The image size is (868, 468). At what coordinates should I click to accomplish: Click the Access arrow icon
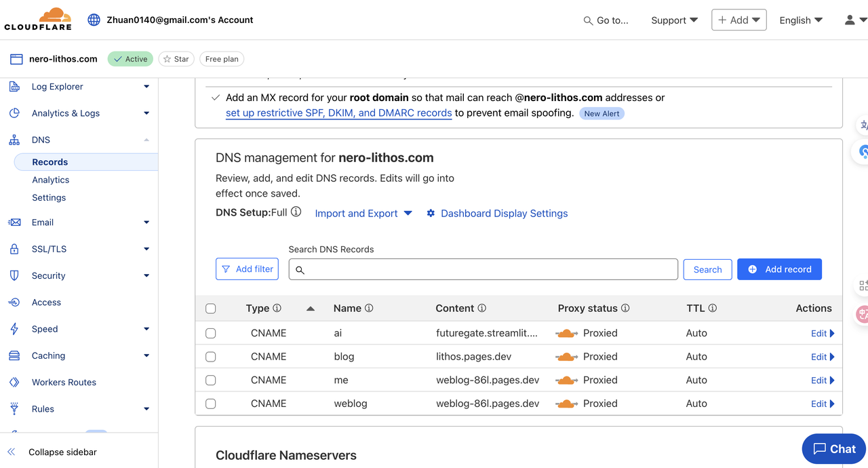(14, 303)
